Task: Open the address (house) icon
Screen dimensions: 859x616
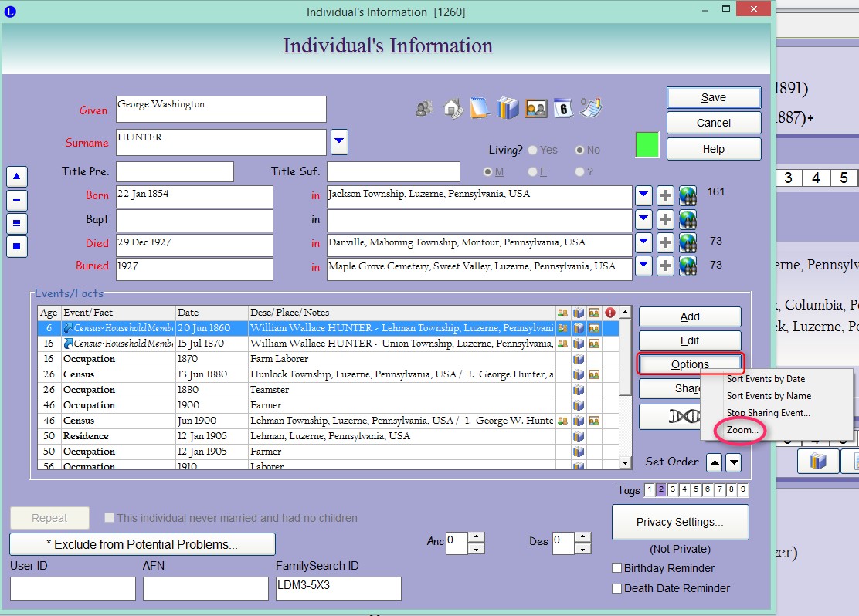Action: [x=453, y=108]
